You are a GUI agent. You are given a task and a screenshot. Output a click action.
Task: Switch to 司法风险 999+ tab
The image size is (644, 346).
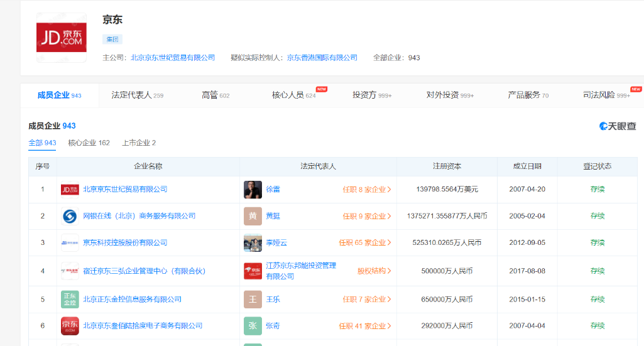[606, 95]
